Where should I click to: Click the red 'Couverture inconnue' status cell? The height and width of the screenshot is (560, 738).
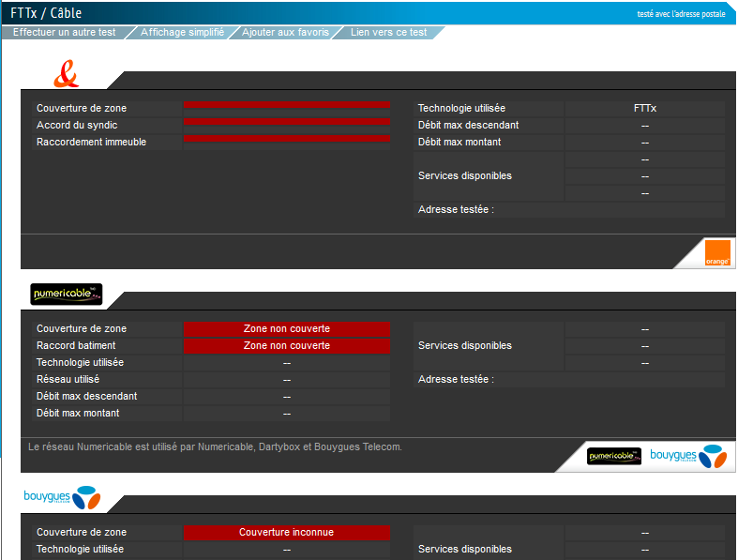(x=286, y=532)
